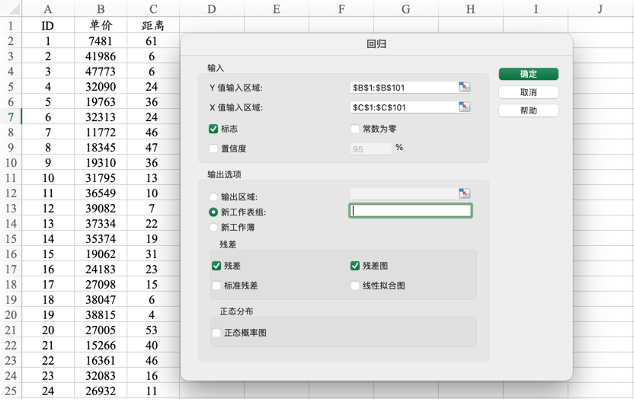The width and height of the screenshot is (634, 400).
Task: Open help with the 帮助 button
Action: [528, 111]
